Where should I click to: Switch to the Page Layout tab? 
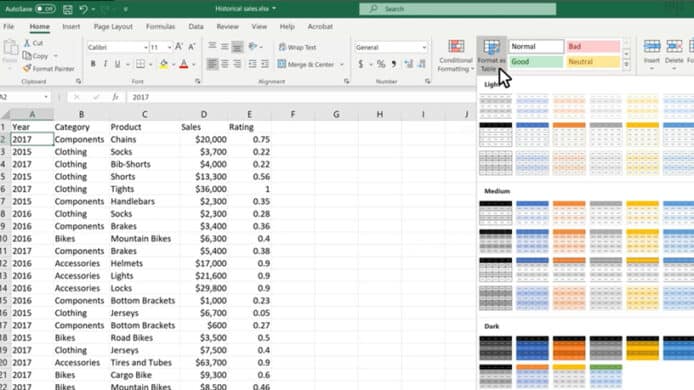click(113, 27)
